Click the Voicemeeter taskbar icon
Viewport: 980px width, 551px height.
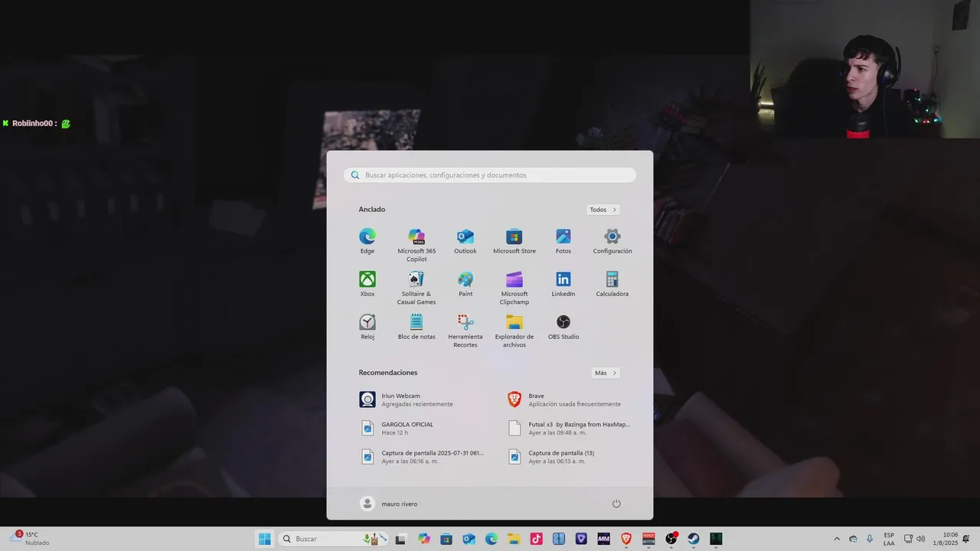point(648,539)
